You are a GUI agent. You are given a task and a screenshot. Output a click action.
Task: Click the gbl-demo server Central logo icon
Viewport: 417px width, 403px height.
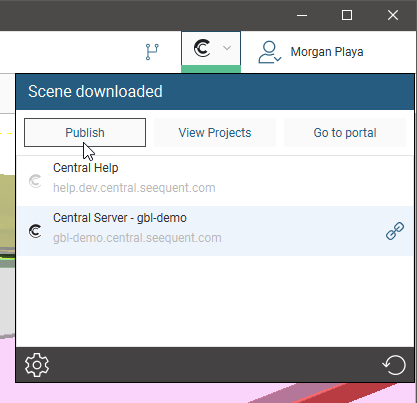(35, 231)
